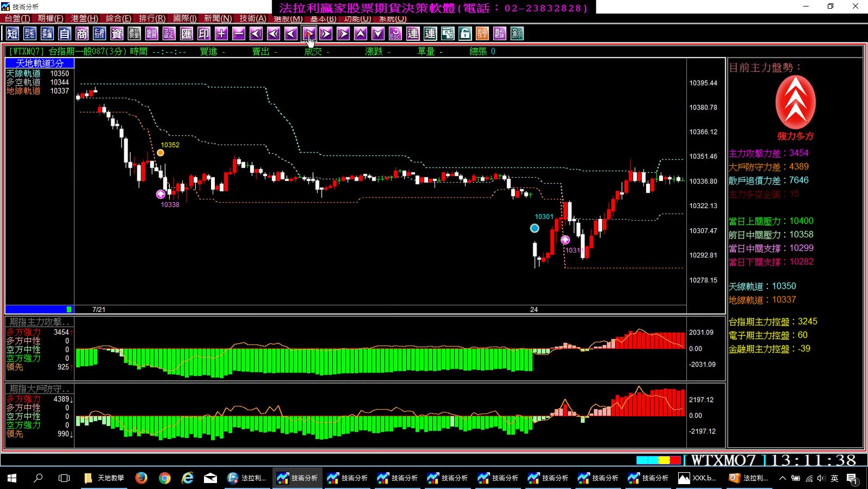
Task: Click the plus zoom-in toolbar icon
Action: point(221,34)
